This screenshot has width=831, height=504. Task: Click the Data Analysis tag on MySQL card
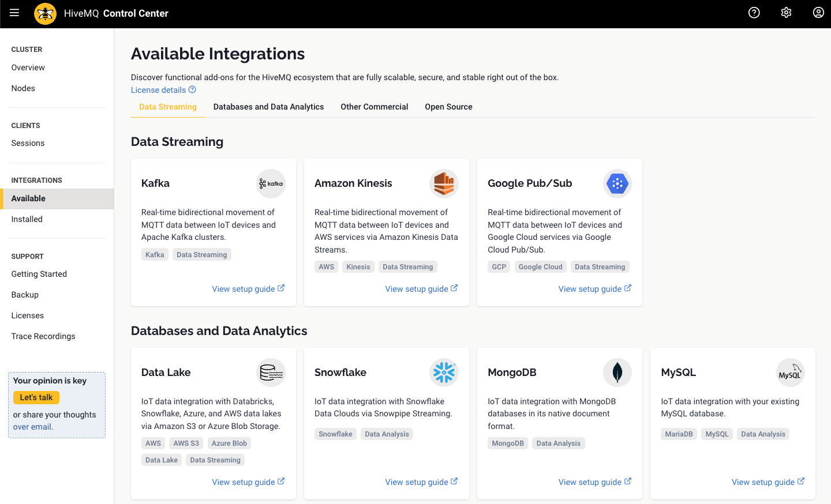763,434
